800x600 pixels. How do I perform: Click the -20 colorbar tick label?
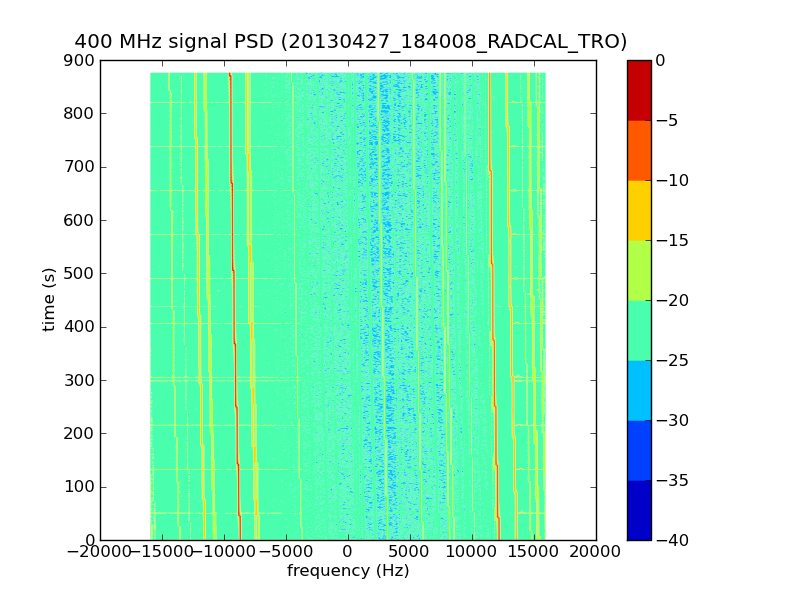672,300
